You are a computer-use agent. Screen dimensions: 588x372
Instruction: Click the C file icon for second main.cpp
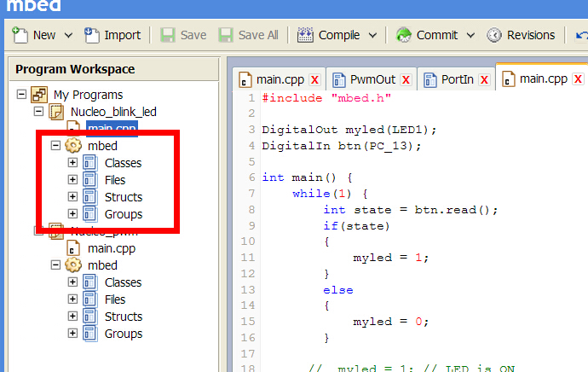(x=73, y=248)
